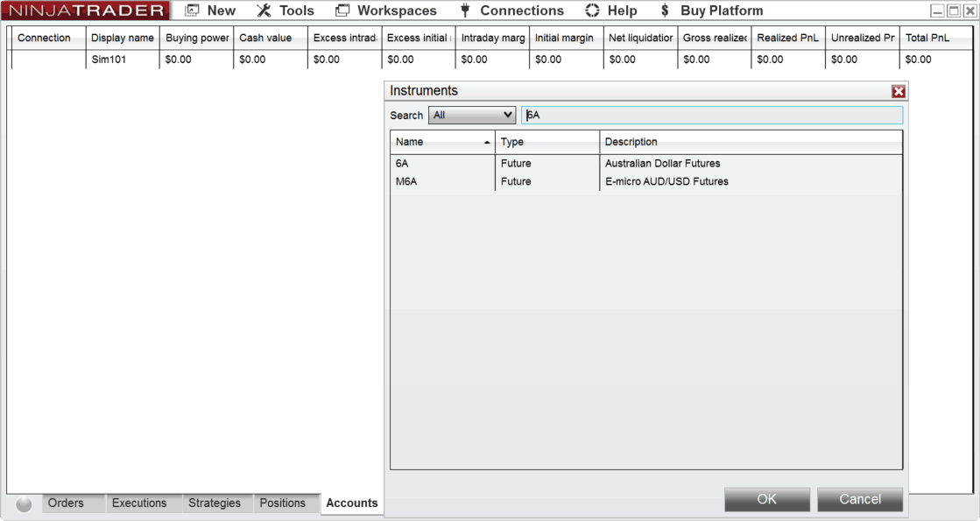This screenshot has height=521, width=980.
Task: Select the Accounts tab
Action: (x=352, y=503)
